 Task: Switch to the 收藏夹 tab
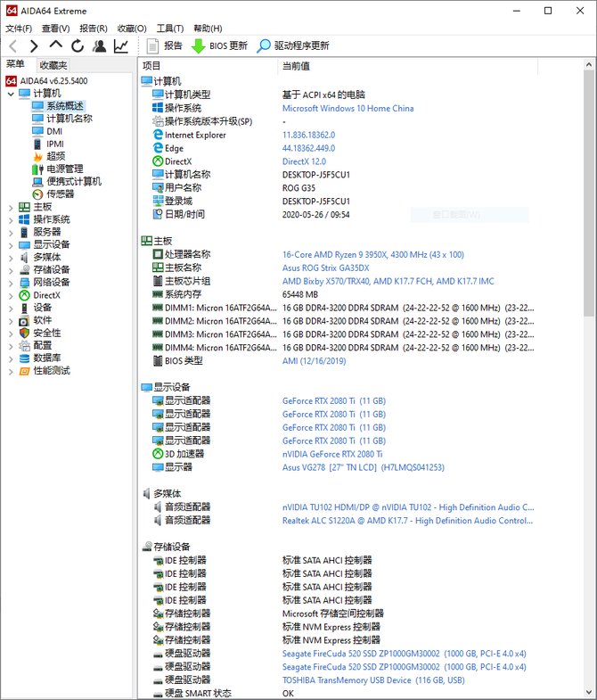point(53,65)
